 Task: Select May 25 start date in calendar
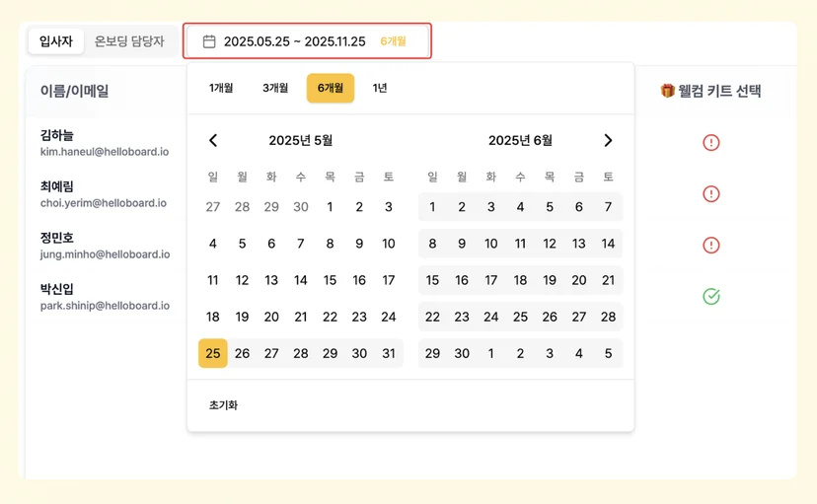pos(212,353)
